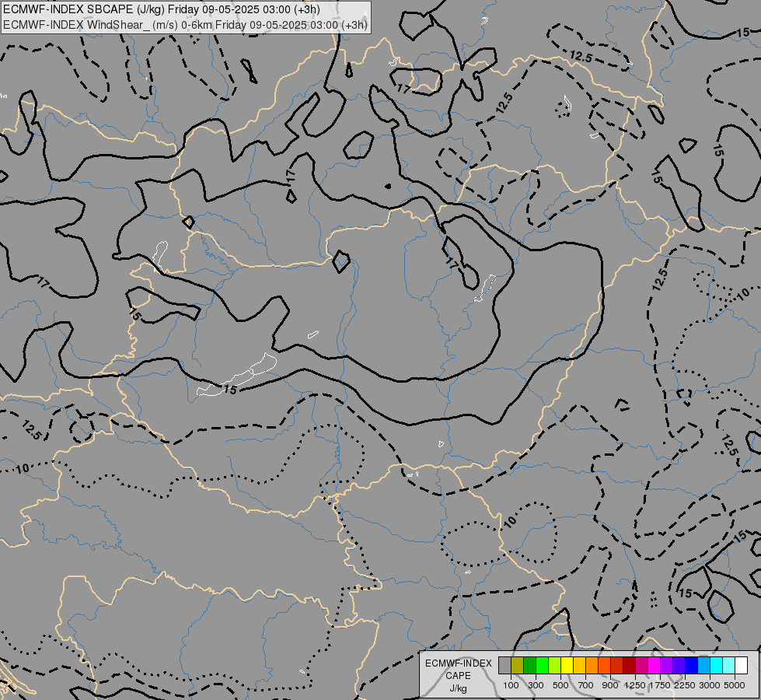This screenshot has width=761, height=700.
Task: Click the maroon dark-red legend swatch
Action: coord(630,665)
